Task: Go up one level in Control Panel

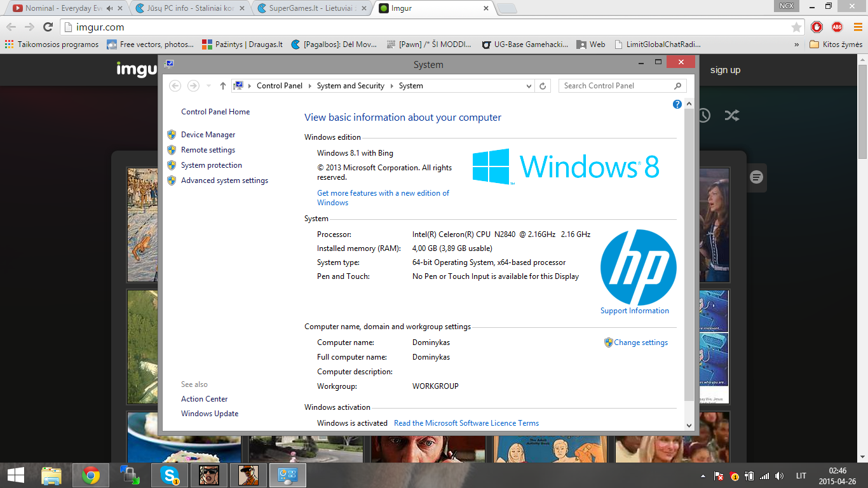Action: (x=222, y=86)
